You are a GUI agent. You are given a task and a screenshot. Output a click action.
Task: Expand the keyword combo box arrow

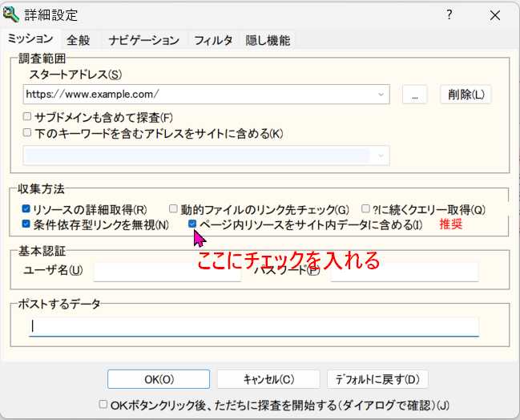tap(381, 155)
